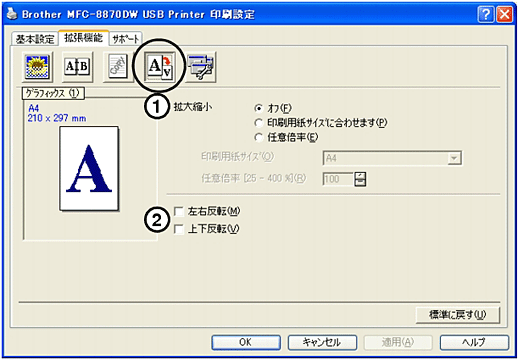The width and height of the screenshot is (518, 360).
Task: Open the ヘルプ button
Action: (474, 342)
